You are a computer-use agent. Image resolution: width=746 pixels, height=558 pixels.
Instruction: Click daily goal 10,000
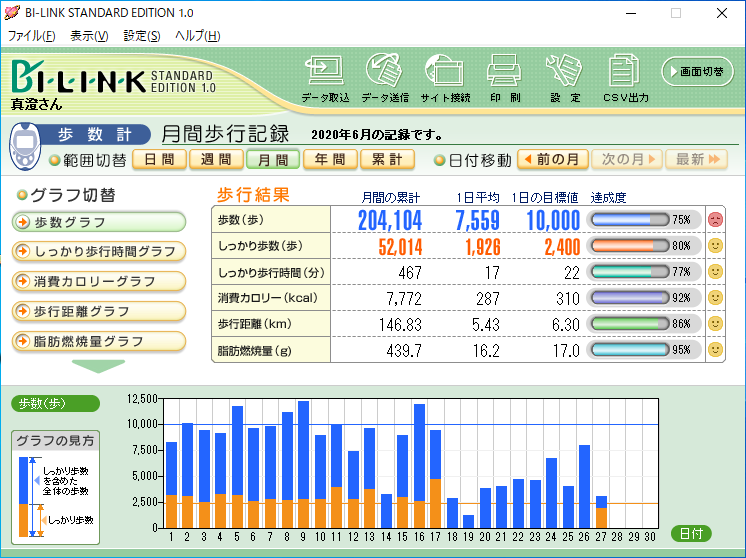point(553,220)
